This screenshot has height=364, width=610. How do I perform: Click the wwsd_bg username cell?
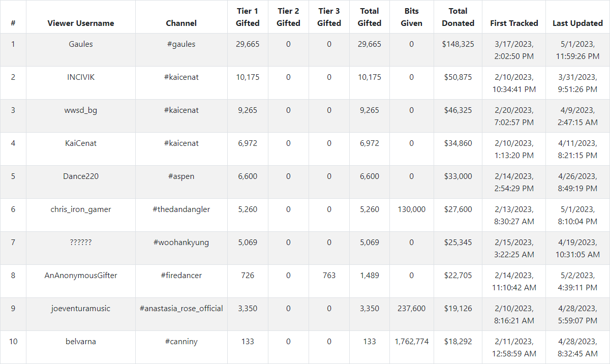(x=81, y=110)
